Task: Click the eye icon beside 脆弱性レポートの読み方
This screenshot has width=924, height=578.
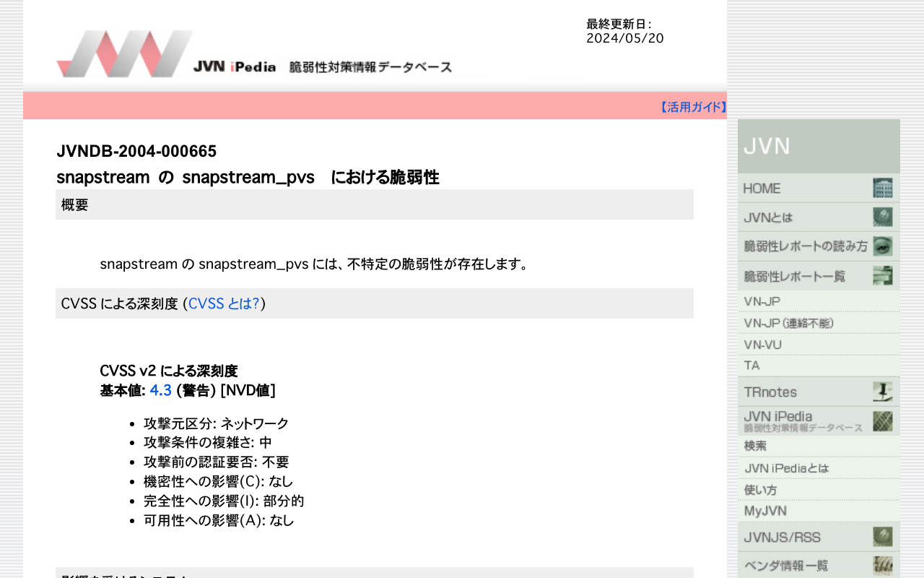Action: [x=882, y=246]
